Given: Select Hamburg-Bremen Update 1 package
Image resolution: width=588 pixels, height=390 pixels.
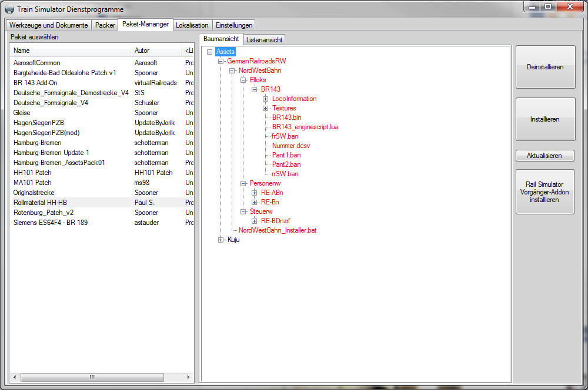Looking at the screenshot, I should coord(51,153).
